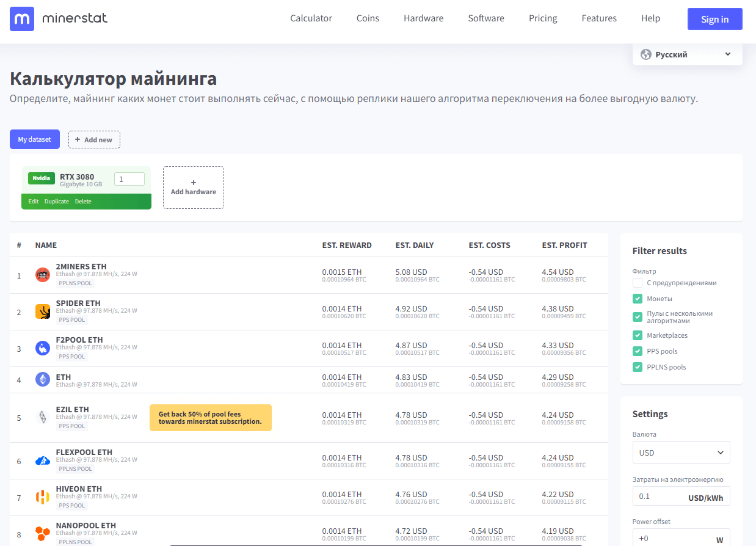756x546 pixels.
Task: Click the 4.54 USD profit value
Action: [x=558, y=272]
